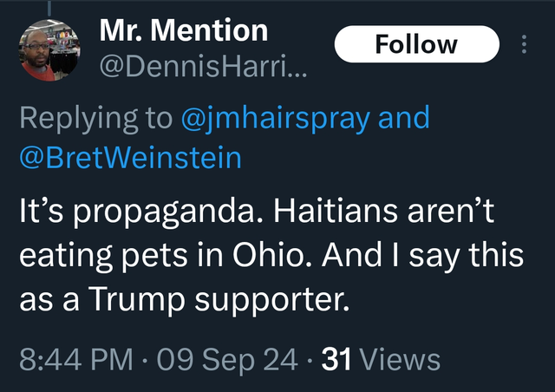555x392 pixels.
Task: Open the Mr. Mention display name
Action: click(x=184, y=30)
